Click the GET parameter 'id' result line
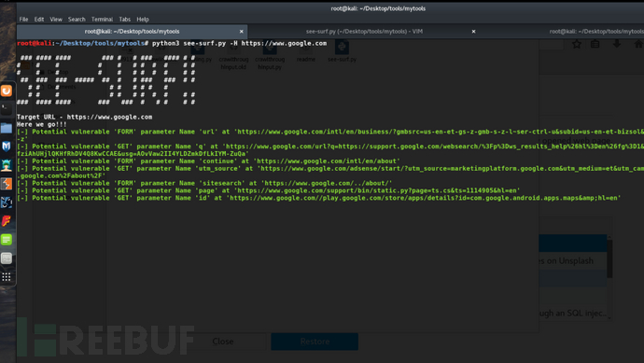The image size is (644, 363). pos(318,199)
